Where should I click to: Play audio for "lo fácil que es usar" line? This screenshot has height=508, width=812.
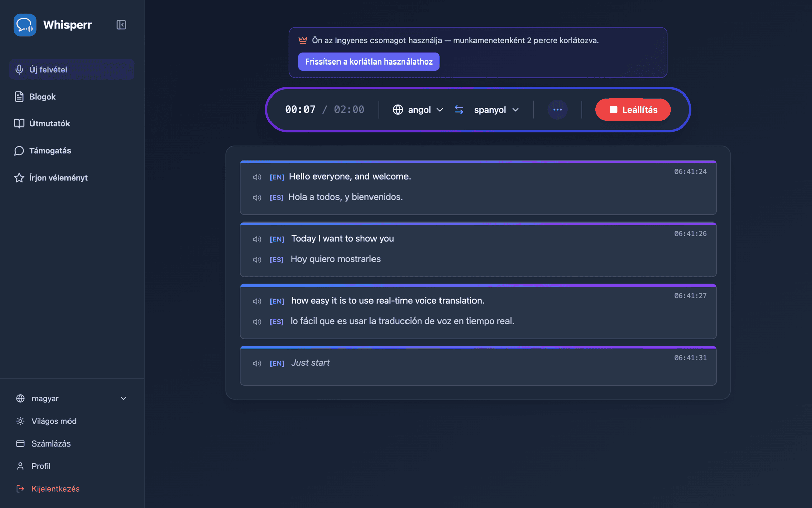(x=257, y=322)
